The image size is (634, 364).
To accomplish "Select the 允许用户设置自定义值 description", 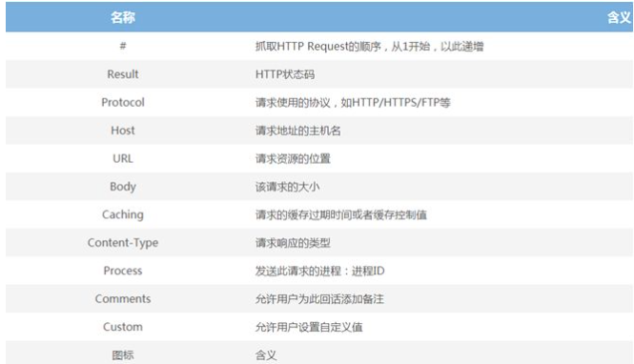I will [x=309, y=327].
